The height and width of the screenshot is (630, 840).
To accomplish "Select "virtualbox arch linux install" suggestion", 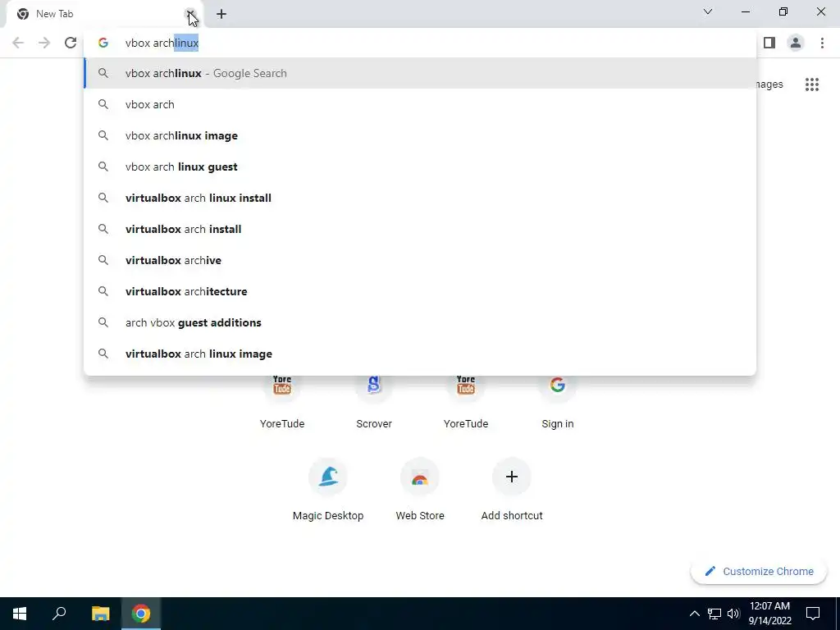I will [x=420, y=198].
